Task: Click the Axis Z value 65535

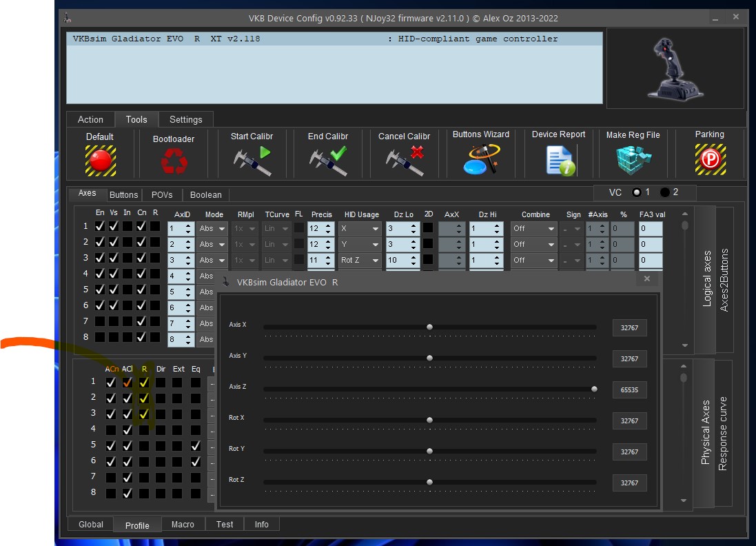Action: tap(630, 390)
